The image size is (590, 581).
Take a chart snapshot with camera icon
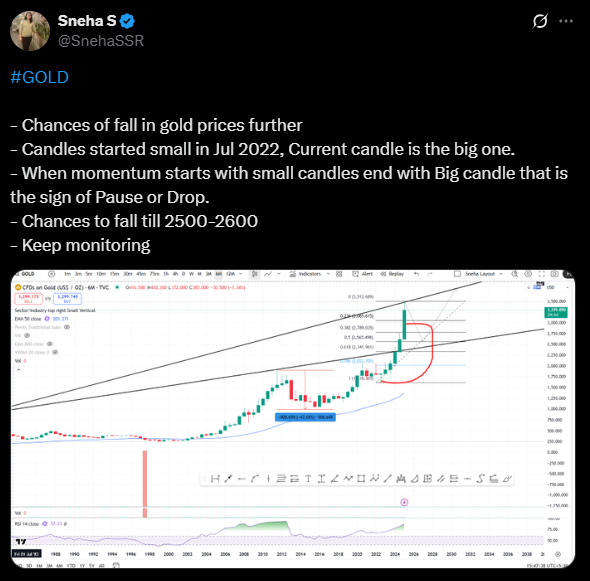[554, 274]
